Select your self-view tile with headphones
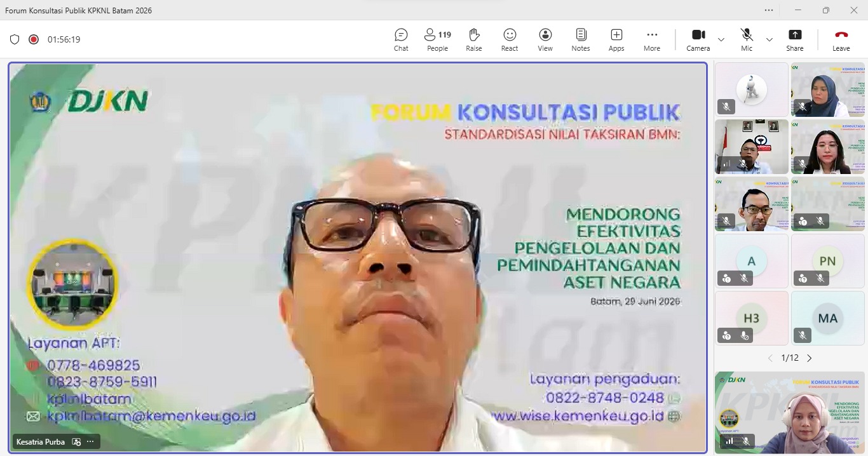The image size is (868, 456). click(790, 413)
